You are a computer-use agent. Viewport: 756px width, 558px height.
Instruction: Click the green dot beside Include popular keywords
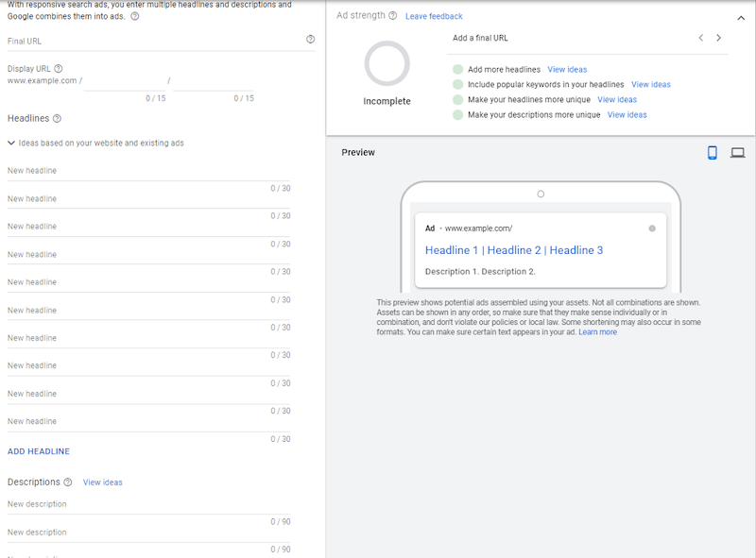pyautogui.click(x=458, y=84)
